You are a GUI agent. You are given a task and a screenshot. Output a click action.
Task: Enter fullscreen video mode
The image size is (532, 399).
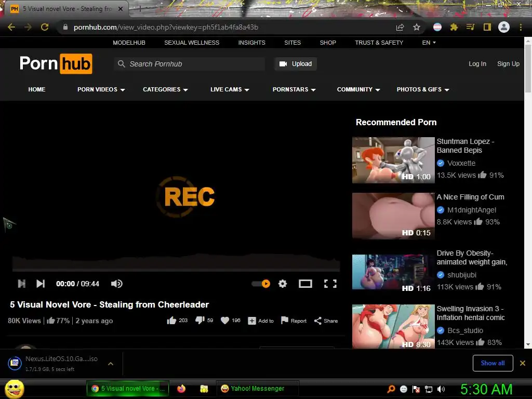(330, 284)
